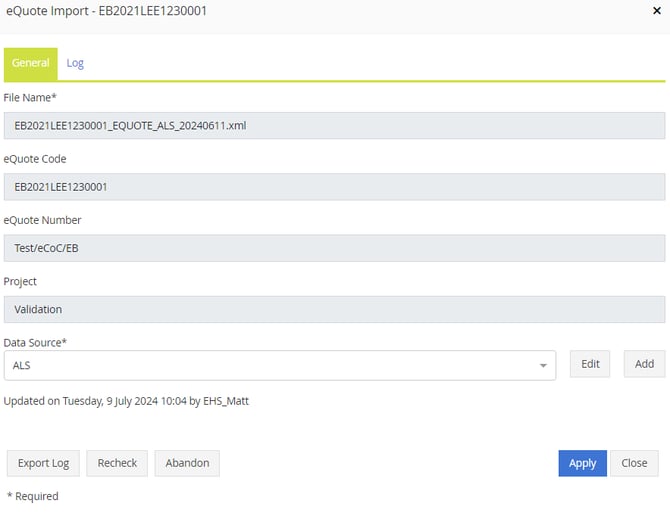This screenshot has width=670, height=522.
Task: Run Recheck on the eQuote import
Action: 117,463
